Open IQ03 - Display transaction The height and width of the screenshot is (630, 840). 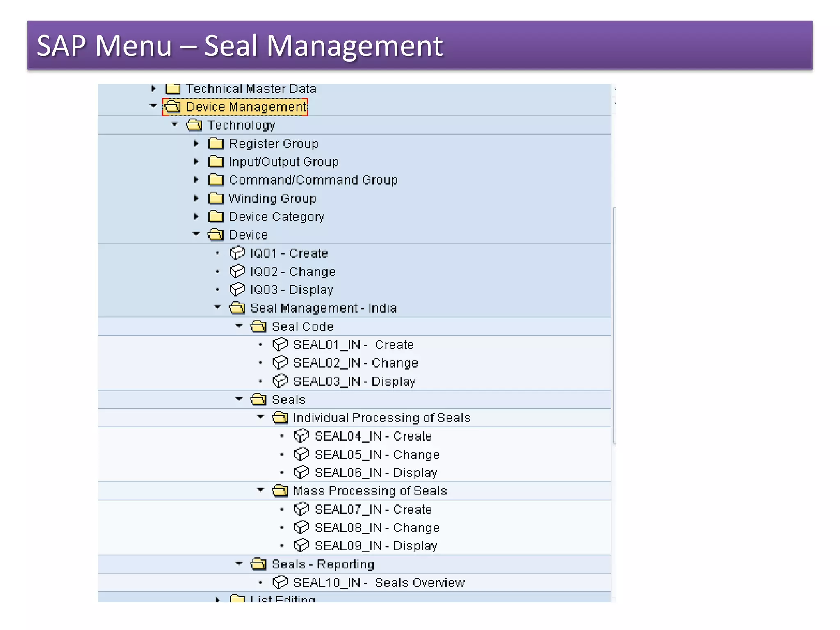point(292,290)
